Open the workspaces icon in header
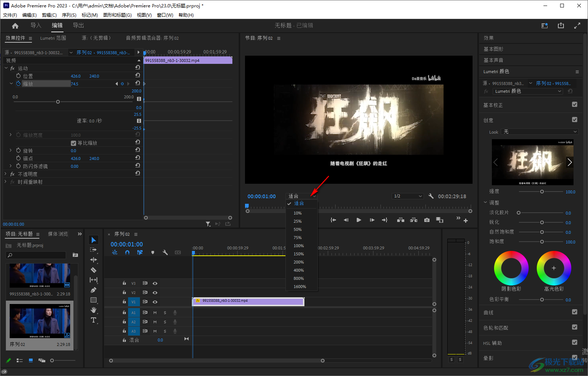Viewport: 588px width, 376px height. point(545,26)
